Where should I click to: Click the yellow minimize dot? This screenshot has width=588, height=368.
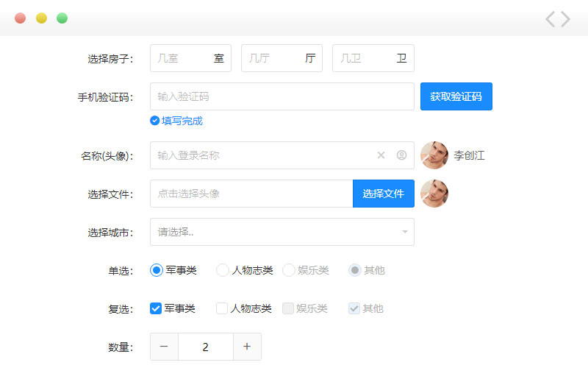coord(41,18)
